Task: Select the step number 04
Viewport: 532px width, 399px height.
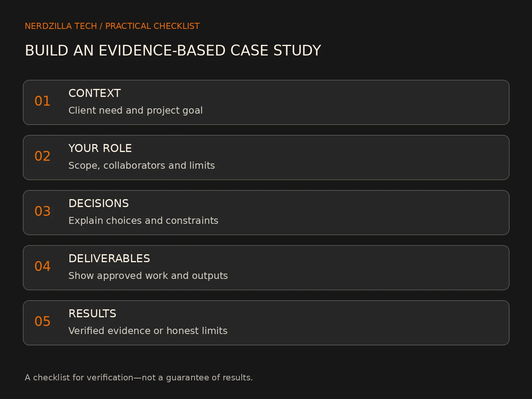Action: pos(43,266)
